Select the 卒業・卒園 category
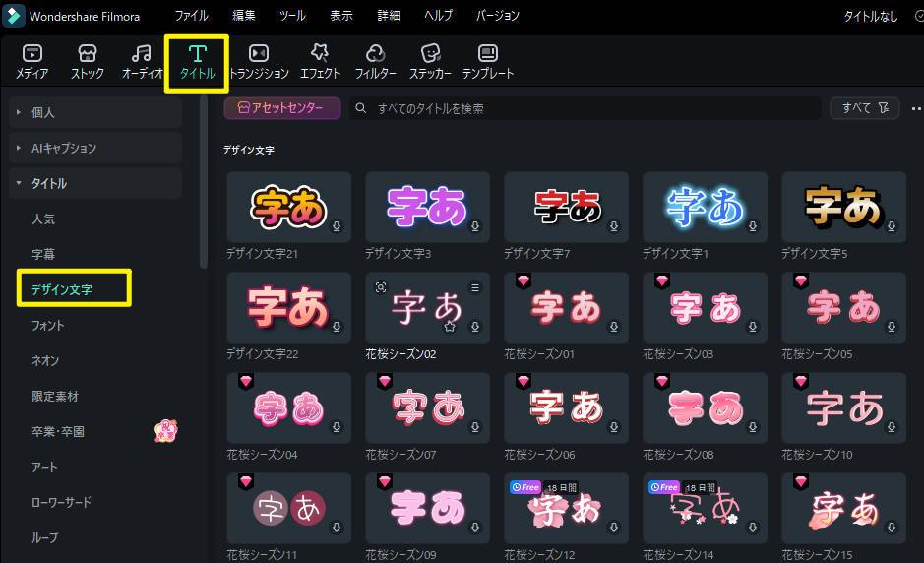The image size is (924, 563). pyautogui.click(x=58, y=431)
